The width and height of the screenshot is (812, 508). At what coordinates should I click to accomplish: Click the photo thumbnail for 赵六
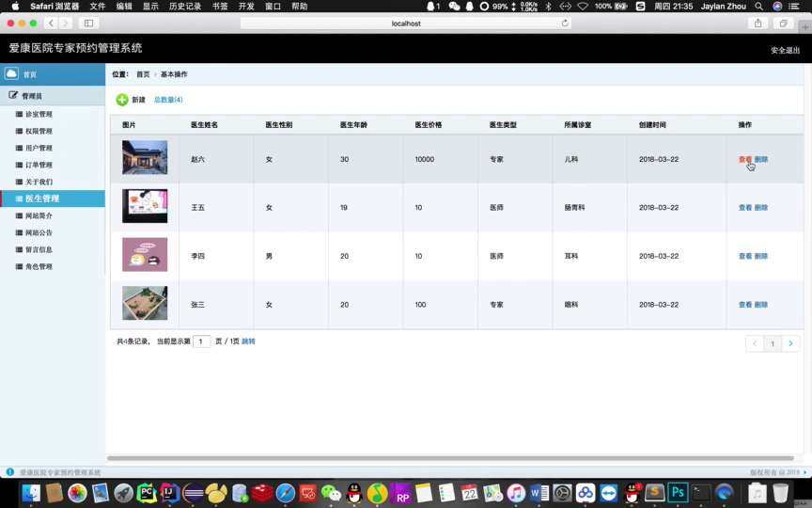point(145,157)
